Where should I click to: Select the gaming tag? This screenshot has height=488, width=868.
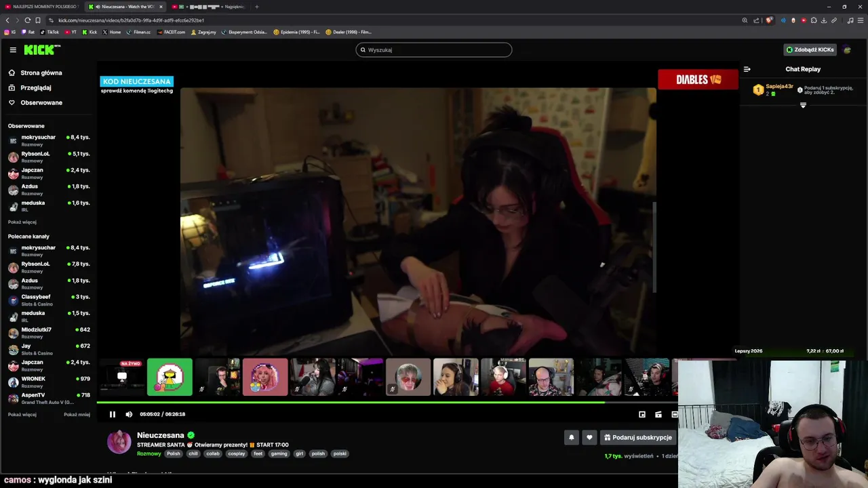279,453
